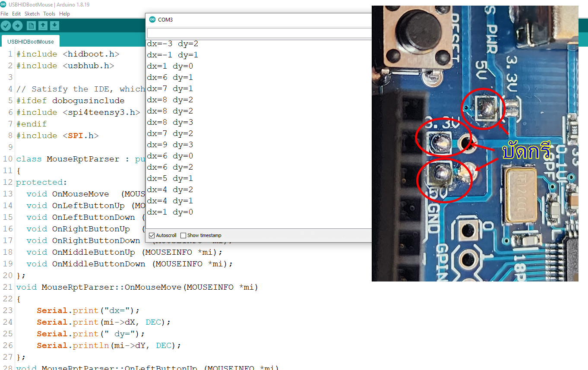Viewport: 588px width, 370px height.
Task: Click line number 21 in the editor gutter
Action: point(7,287)
